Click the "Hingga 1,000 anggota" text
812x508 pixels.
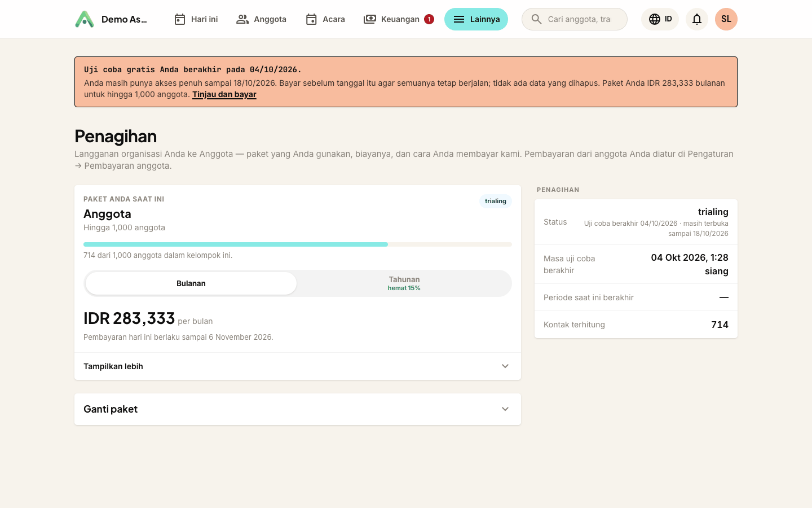(x=124, y=227)
